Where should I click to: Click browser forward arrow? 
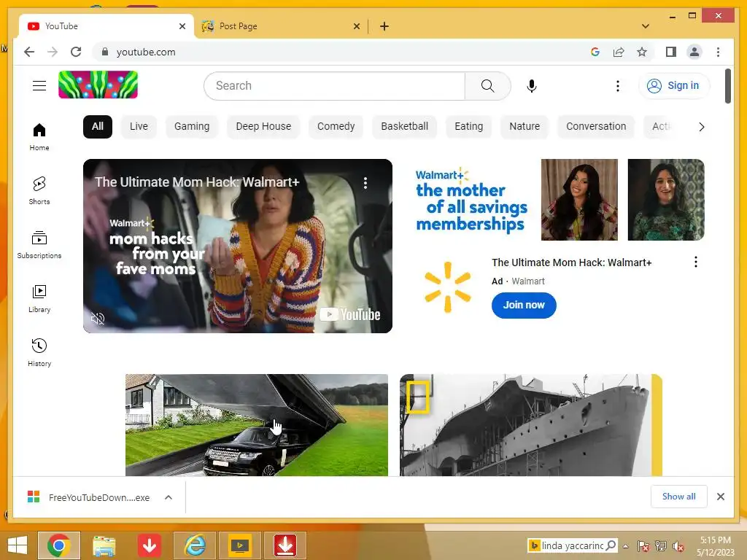tap(53, 52)
